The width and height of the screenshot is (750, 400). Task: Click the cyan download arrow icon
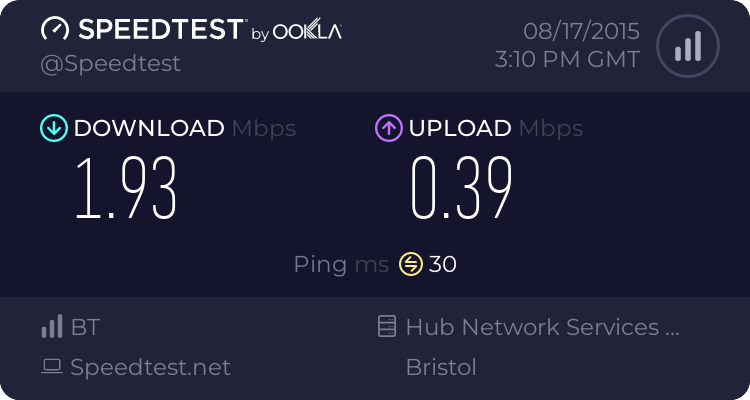(52, 128)
